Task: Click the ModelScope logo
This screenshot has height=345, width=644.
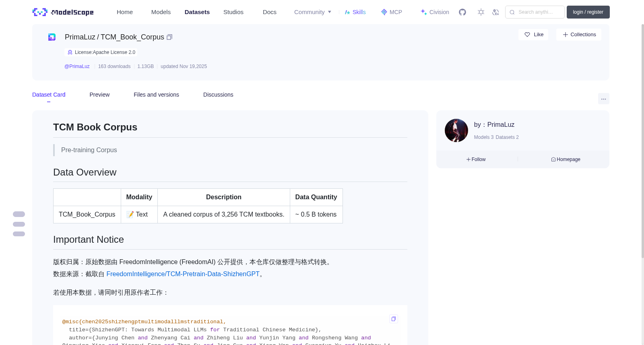Action: click(63, 12)
